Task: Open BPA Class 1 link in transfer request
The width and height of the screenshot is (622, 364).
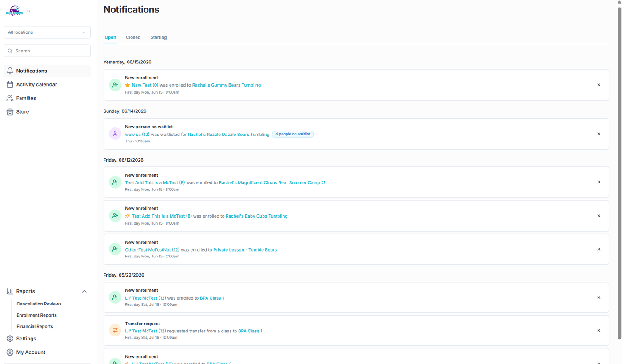Action: click(250, 331)
